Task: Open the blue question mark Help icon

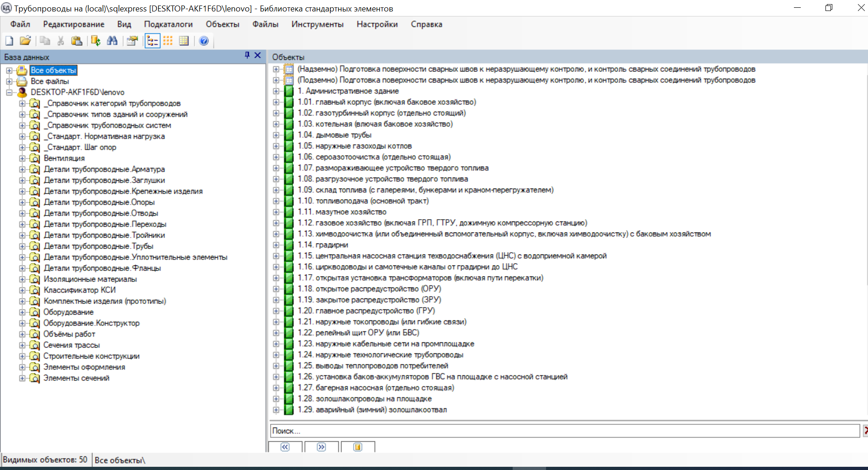Action: click(x=204, y=41)
